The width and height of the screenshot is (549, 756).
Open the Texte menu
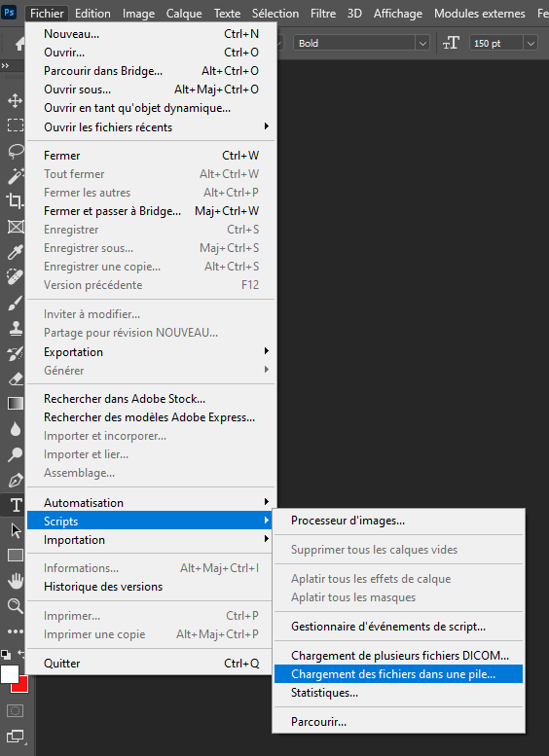[227, 14]
